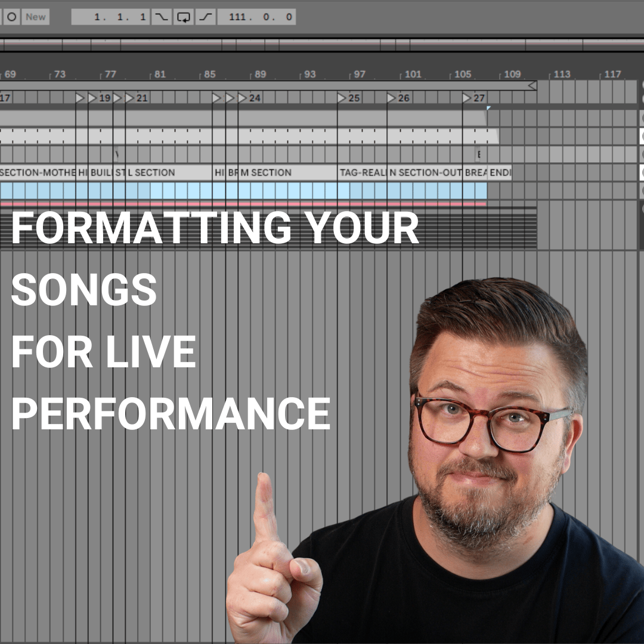The width and height of the screenshot is (644, 644).
Task: Enable the Punch-Out switch
Action: click(205, 17)
